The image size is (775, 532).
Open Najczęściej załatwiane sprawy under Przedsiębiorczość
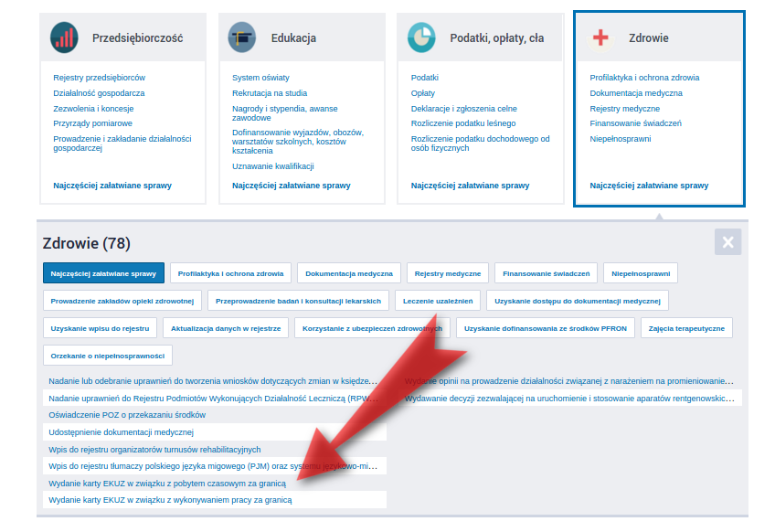[x=112, y=186]
